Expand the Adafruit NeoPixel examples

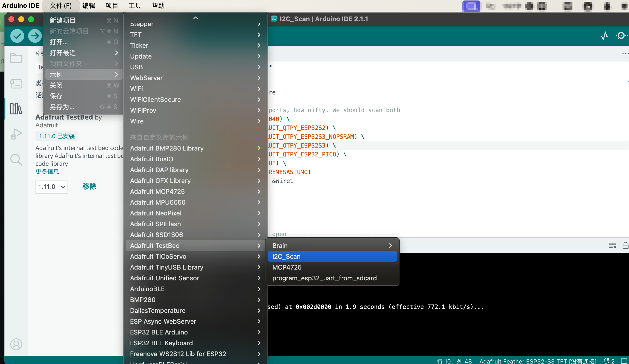pyautogui.click(x=196, y=213)
